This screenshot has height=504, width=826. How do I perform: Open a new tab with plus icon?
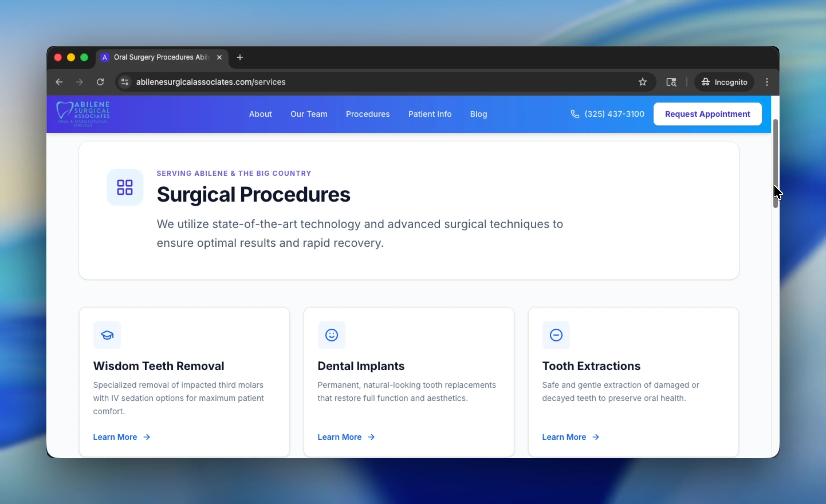pos(240,57)
